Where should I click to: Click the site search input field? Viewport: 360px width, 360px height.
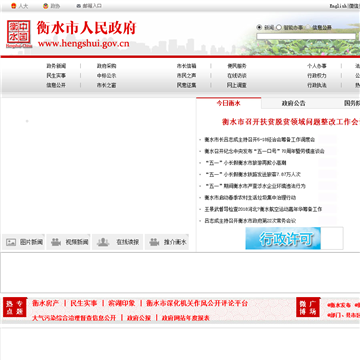pos(306,36)
